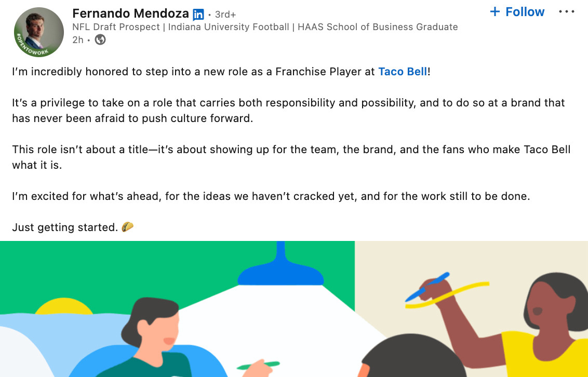588x377 pixels.
Task: Click the blue hanging lamp in the illustration
Action: point(280,267)
